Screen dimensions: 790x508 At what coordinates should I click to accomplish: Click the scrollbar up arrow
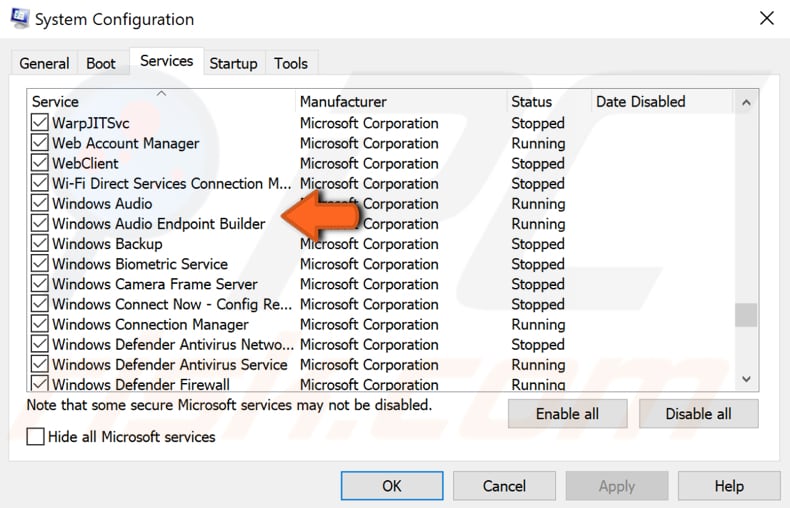click(x=746, y=103)
